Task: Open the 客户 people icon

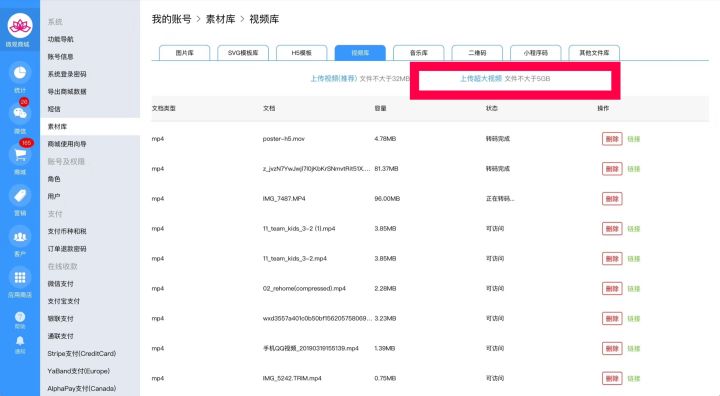Action: click(x=20, y=237)
